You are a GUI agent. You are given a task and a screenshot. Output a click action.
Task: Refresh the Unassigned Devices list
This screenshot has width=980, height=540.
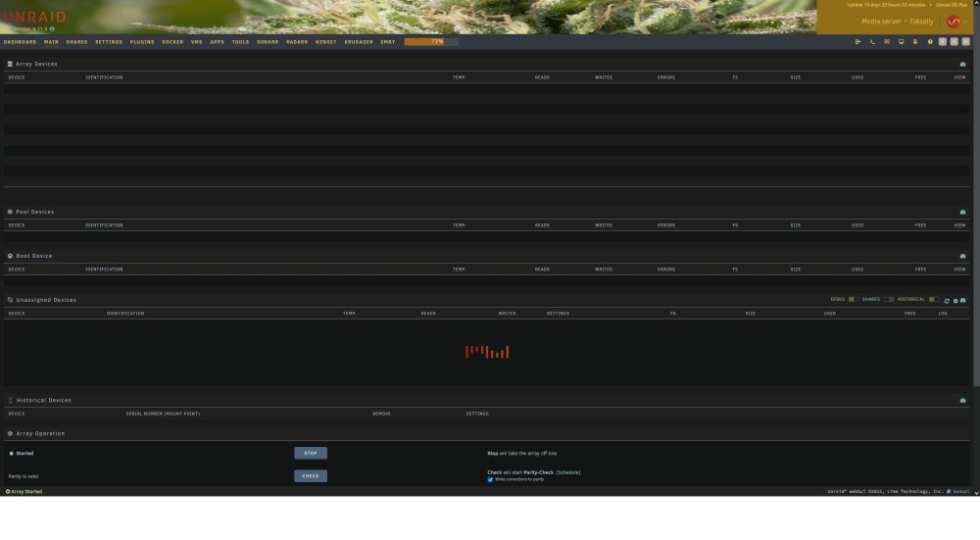947,301
